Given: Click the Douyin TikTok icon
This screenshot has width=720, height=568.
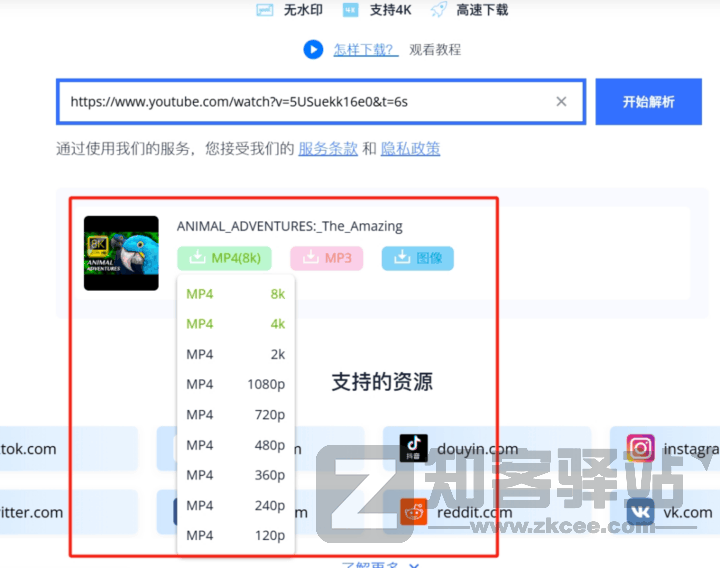Looking at the screenshot, I should [413, 448].
